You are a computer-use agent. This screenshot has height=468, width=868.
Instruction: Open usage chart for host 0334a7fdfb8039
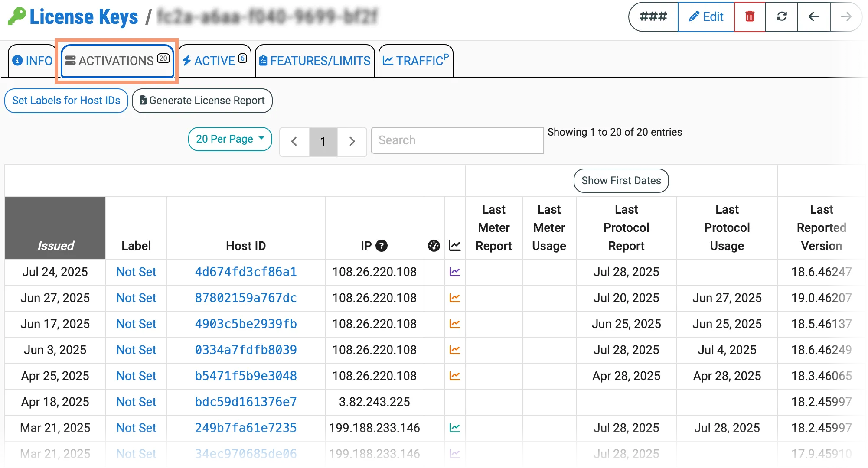pos(455,350)
